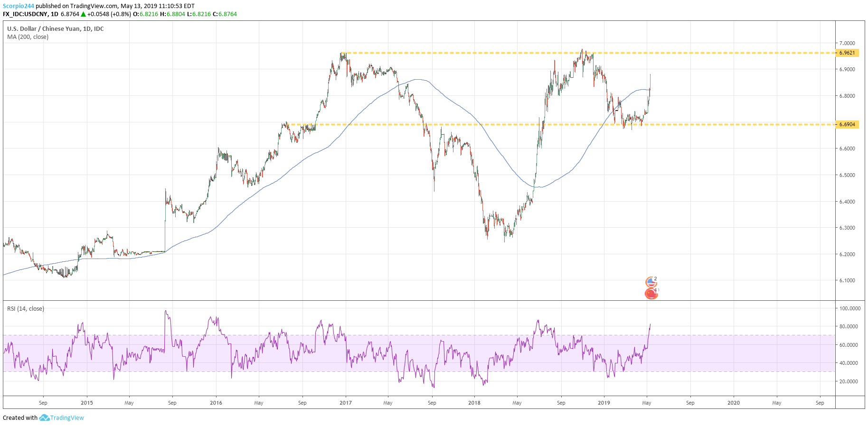This screenshot has width=868, height=426.
Task: Click the 2015 label on time axis
Action: coord(87,403)
